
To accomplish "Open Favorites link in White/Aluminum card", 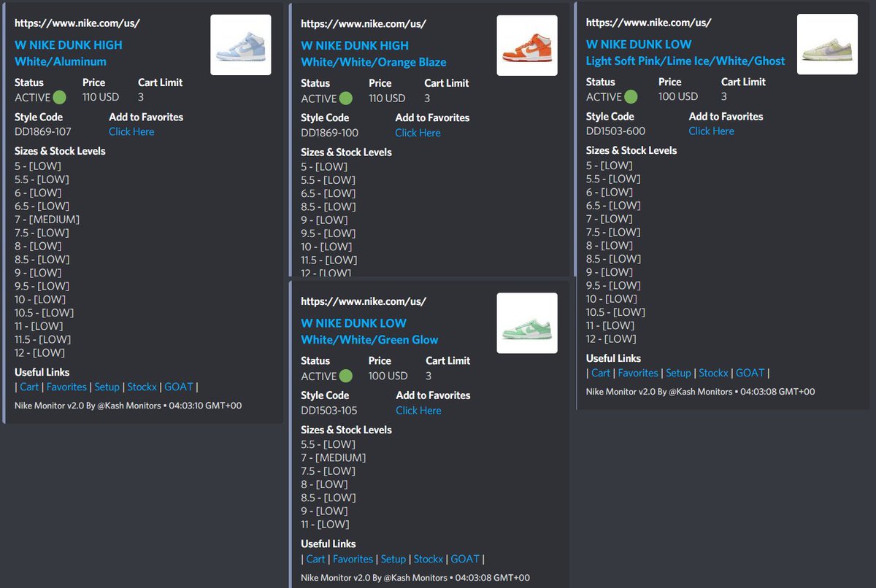I will click(x=66, y=387).
